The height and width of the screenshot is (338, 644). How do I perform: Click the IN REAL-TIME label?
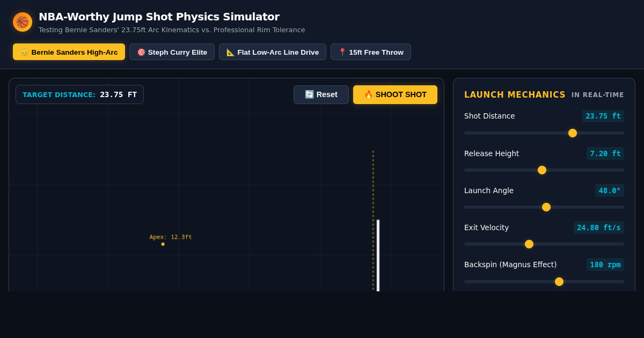(598, 95)
